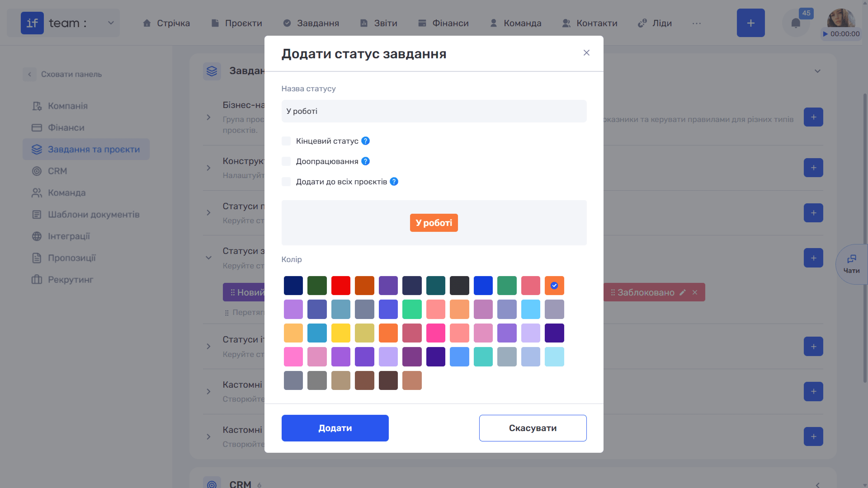Screen dimensions: 868x488
Task: Go to Проєкти in top navigation
Action: coord(236,23)
